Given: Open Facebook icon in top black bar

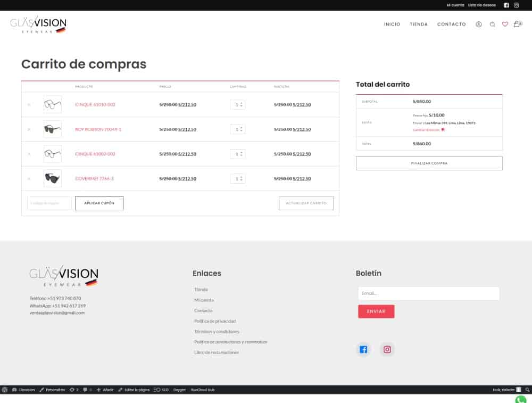Looking at the screenshot, I should coord(506,5).
